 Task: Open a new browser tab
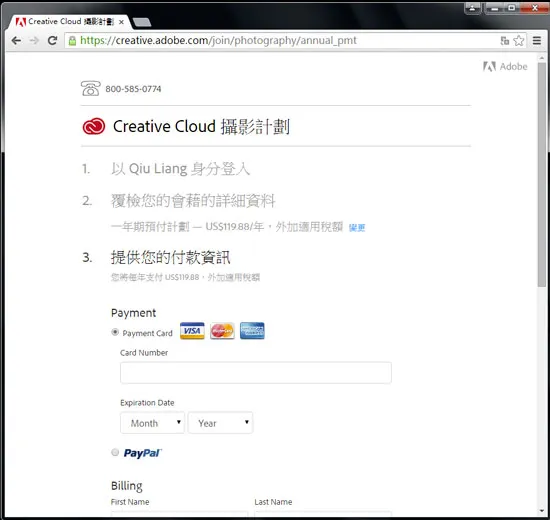(x=142, y=22)
